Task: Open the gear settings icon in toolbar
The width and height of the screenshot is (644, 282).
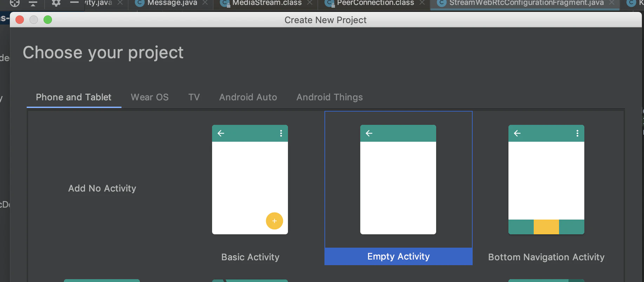Action: [56, 3]
